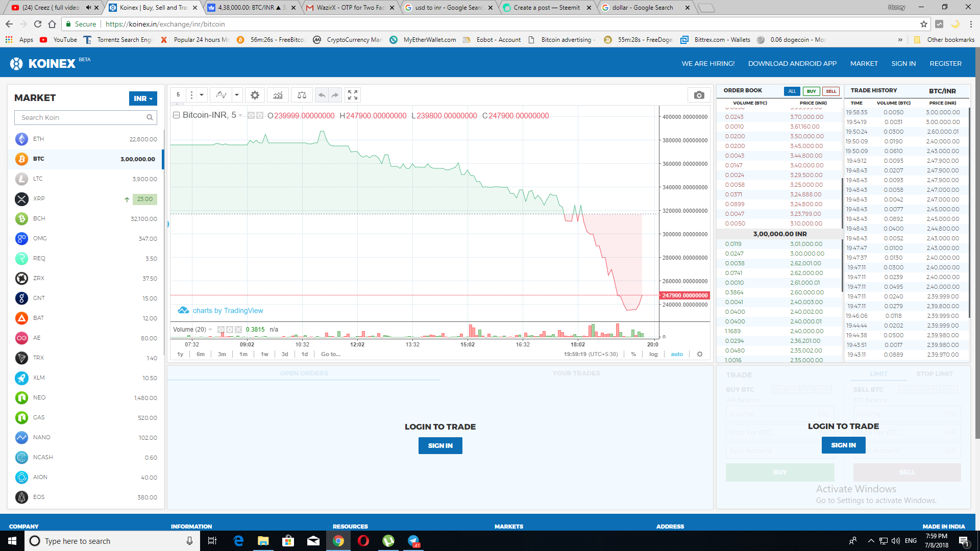Open Volume indicator format settings
Viewport: 980px width, 551px height.
(230, 330)
